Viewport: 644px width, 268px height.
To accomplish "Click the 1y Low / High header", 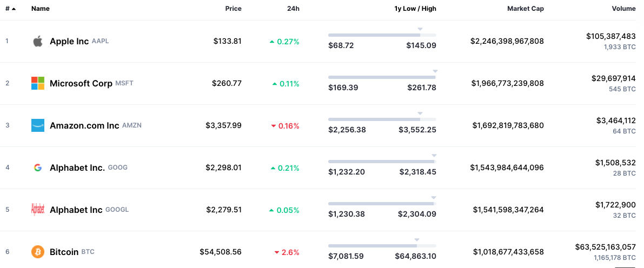I will (x=415, y=9).
